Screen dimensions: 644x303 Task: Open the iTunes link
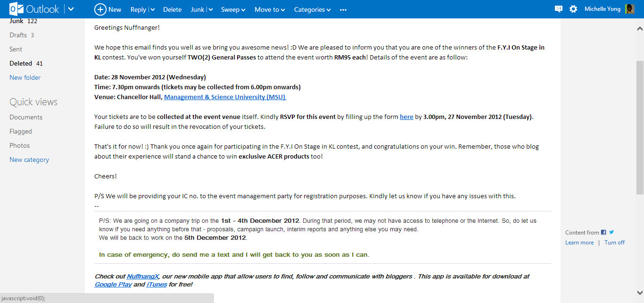click(x=157, y=285)
